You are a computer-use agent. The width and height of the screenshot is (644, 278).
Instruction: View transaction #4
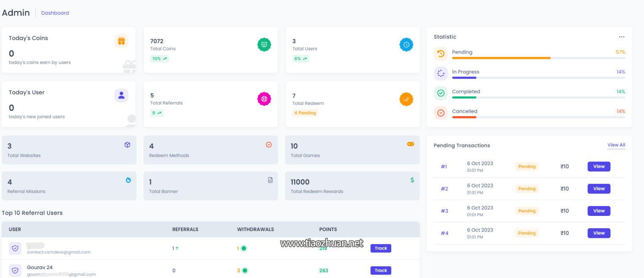click(x=599, y=233)
